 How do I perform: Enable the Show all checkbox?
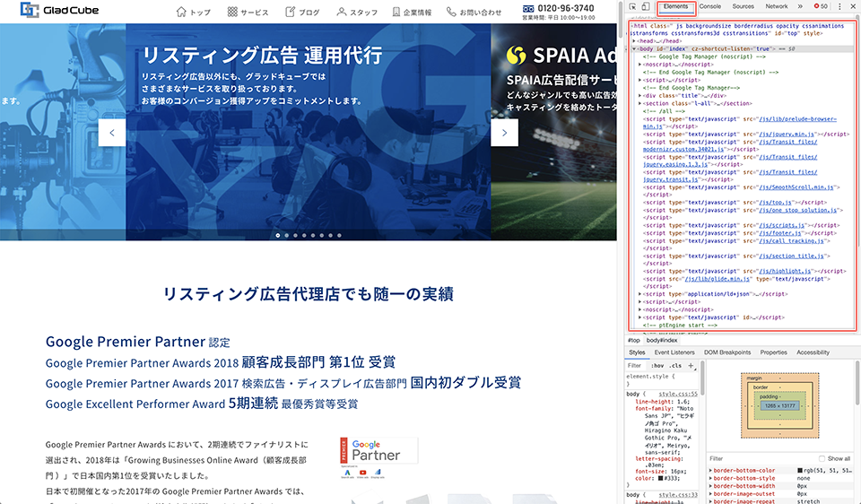822,458
